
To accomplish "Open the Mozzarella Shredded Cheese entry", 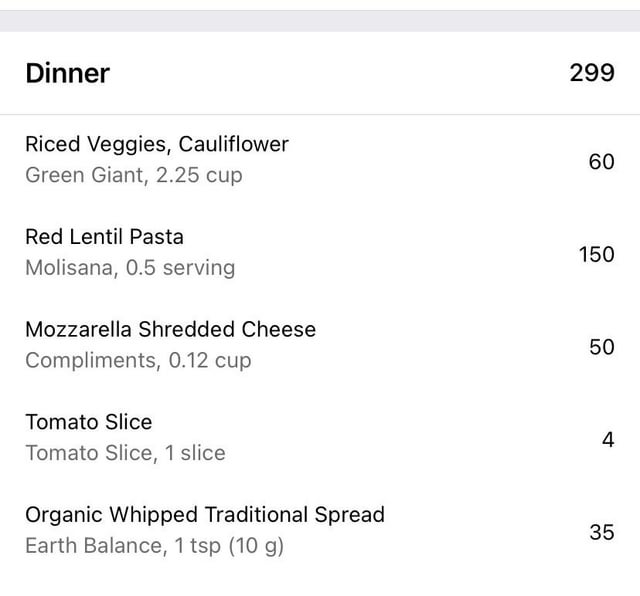I will [320, 345].
